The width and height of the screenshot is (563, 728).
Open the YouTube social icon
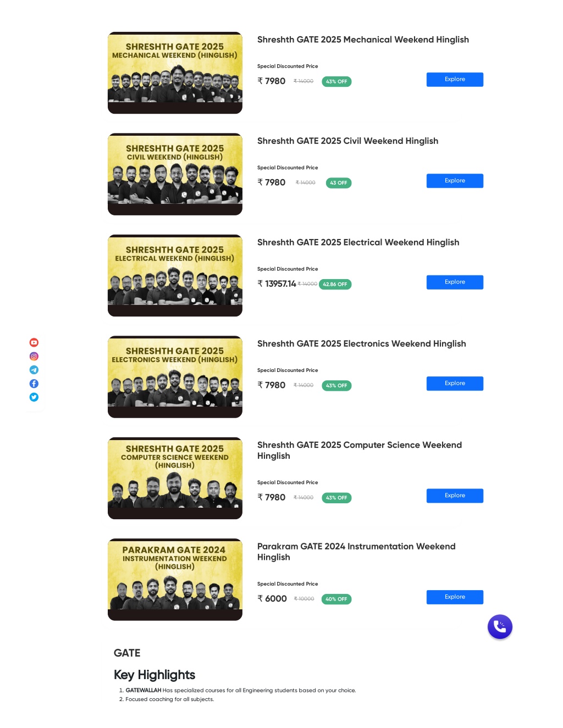click(34, 342)
